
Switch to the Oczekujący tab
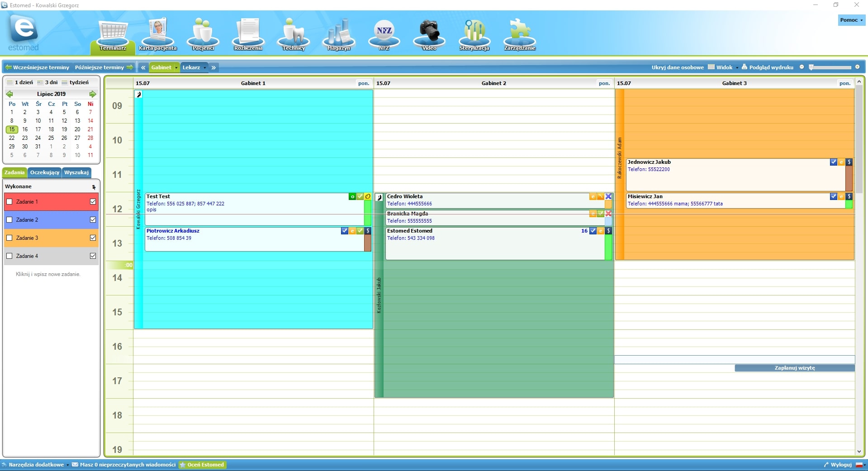pyautogui.click(x=44, y=172)
